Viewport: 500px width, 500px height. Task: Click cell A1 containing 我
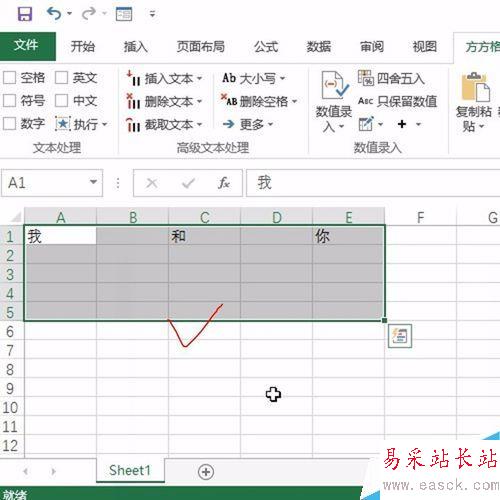click(60, 236)
